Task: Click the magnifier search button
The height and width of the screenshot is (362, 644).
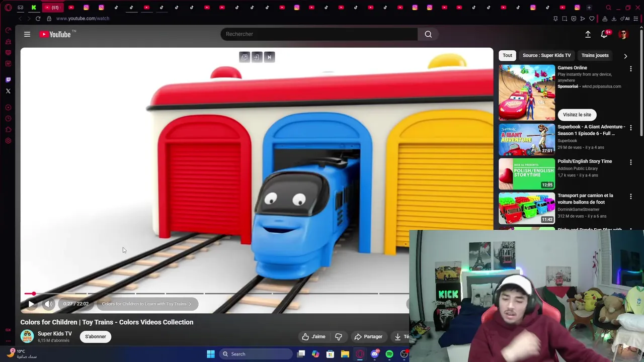Action: [x=428, y=34]
